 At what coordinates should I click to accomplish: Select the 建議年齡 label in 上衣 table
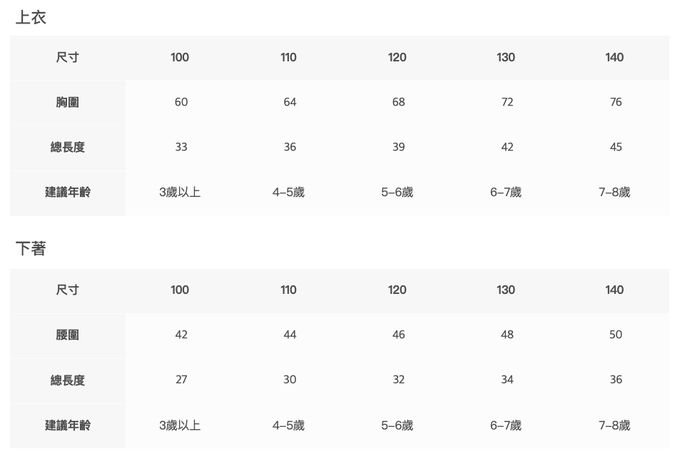click(68, 192)
